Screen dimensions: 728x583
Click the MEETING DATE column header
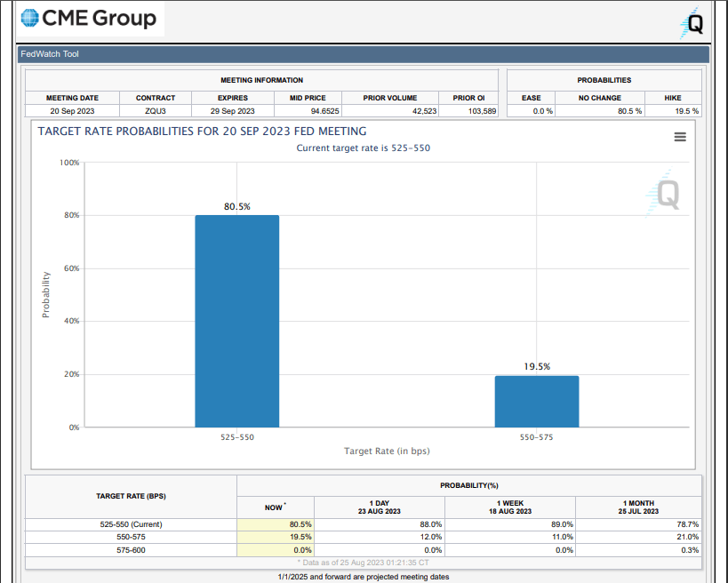pos(72,98)
